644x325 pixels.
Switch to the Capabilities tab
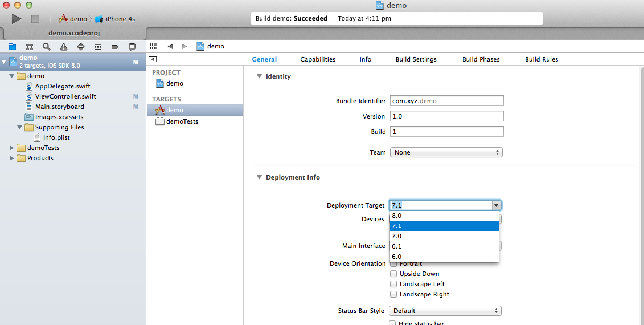(318, 59)
